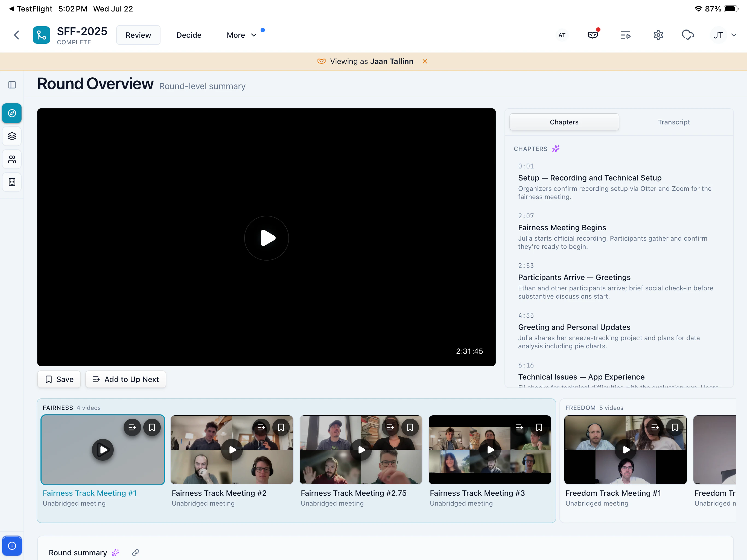Viewport: 747px width, 560px height.
Task: Switch to the Decide tab
Action: click(x=189, y=35)
